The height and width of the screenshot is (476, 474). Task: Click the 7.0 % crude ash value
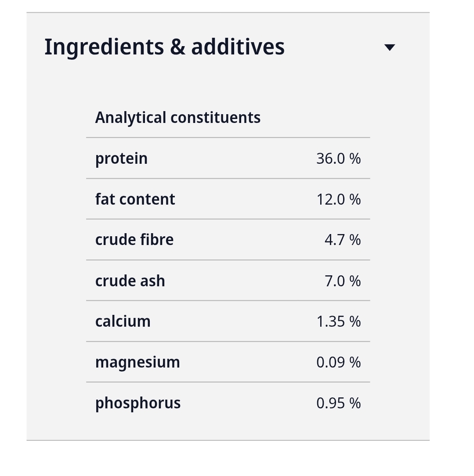343,281
